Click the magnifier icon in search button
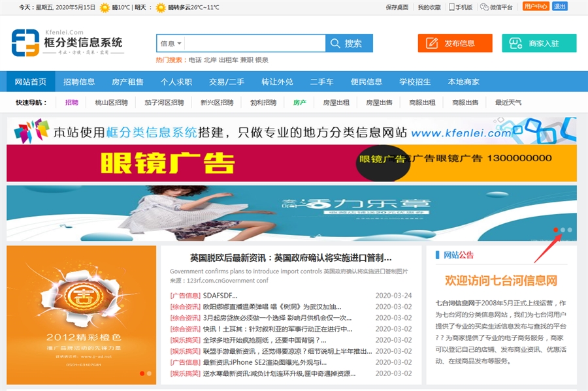 335,44
